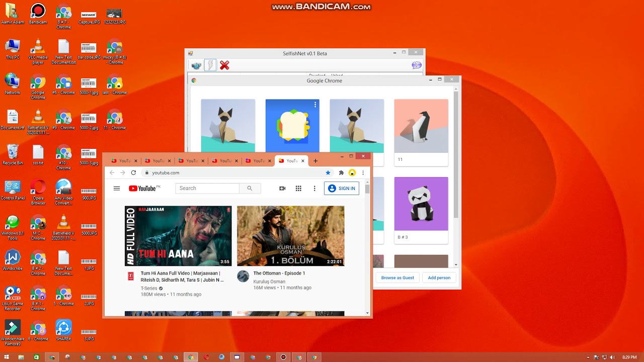Open the Recycle Bin desktop icon
Viewport: 644px width, 362px height.
(x=13, y=155)
